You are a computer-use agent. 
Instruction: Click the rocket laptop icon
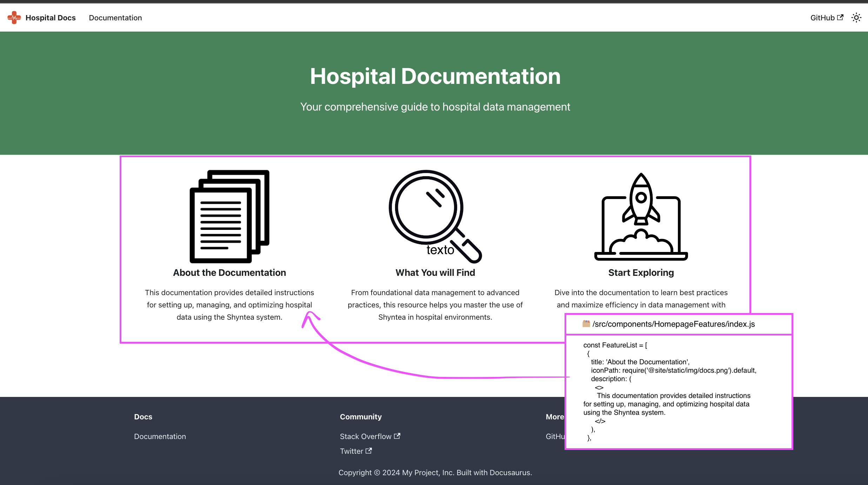click(641, 217)
